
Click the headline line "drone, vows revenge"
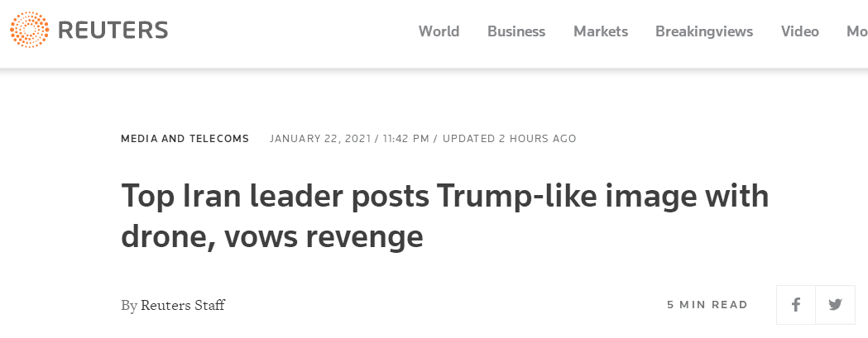pos(272,237)
